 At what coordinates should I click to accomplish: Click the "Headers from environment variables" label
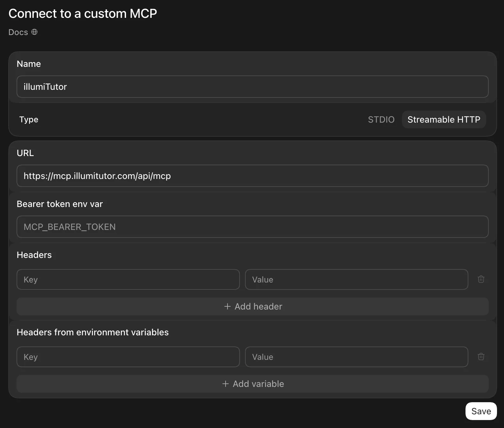click(93, 332)
